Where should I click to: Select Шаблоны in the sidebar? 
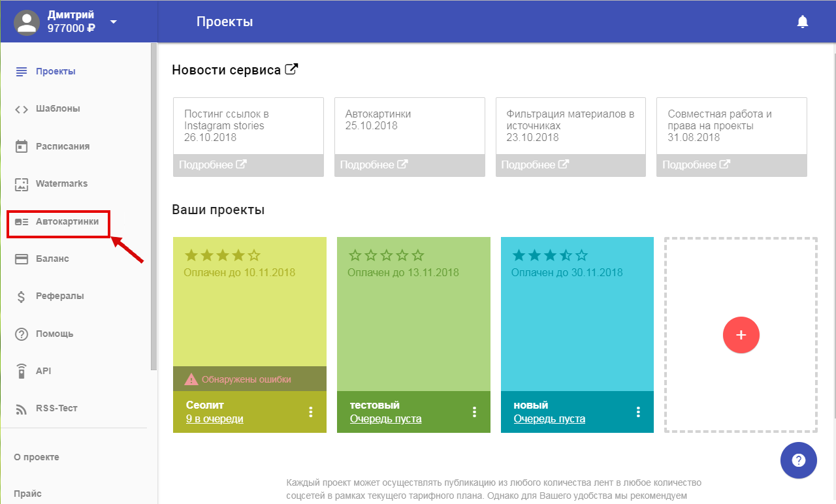click(57, 109)
